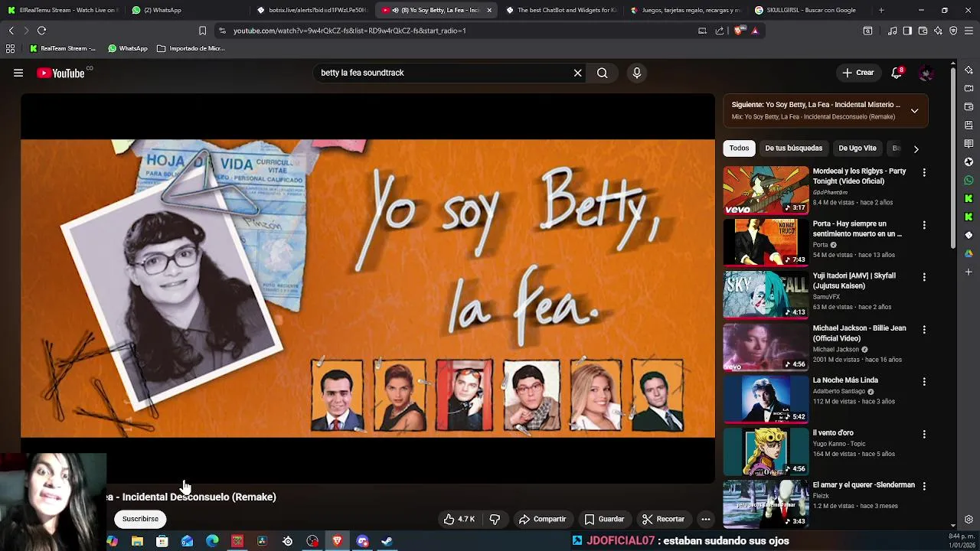
Task: Open Google Drive in the Brave sidebar
Action: coord(969,253)
